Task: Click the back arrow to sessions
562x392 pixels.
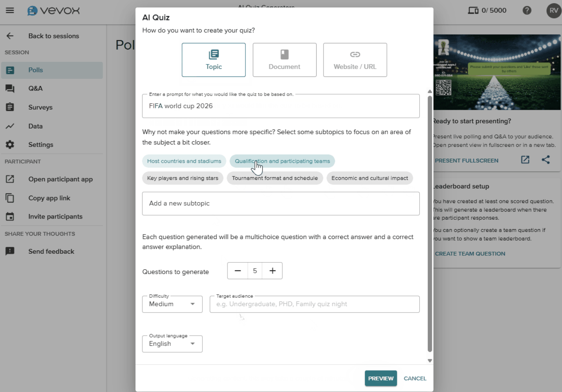Action: (x=10, y=36)
